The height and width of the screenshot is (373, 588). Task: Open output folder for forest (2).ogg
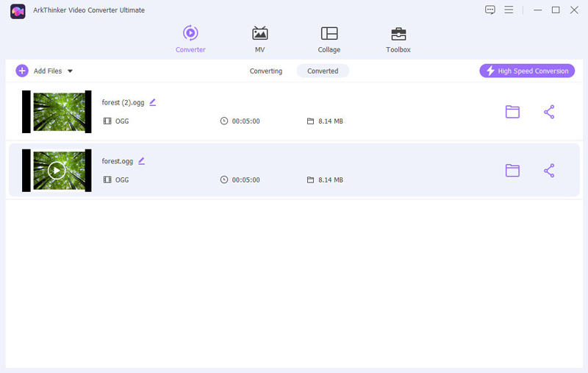click(x=512, y=112)
